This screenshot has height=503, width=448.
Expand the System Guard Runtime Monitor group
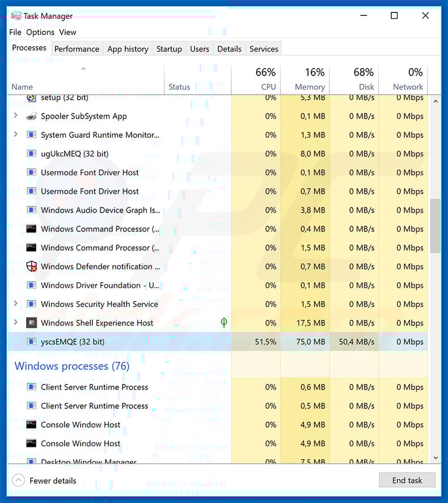click(x=15, y=134)
